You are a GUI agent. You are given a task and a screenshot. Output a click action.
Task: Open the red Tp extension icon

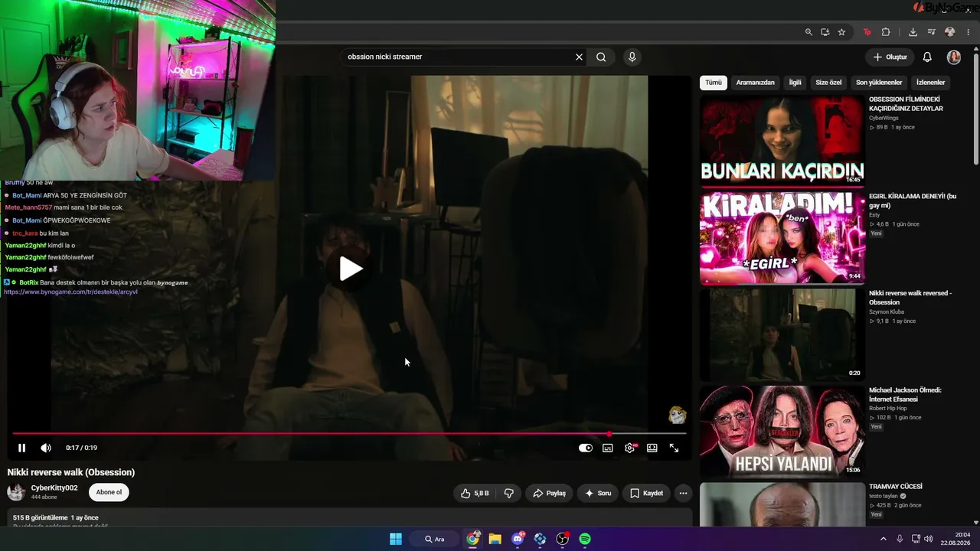867,32
